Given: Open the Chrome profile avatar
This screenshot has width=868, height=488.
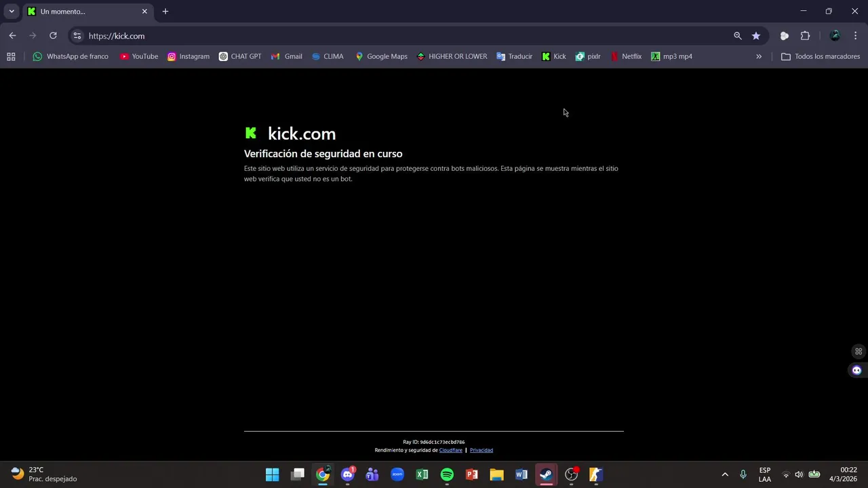Looking at the screenshot, I should pyautogui.click(x=835, y=36).
